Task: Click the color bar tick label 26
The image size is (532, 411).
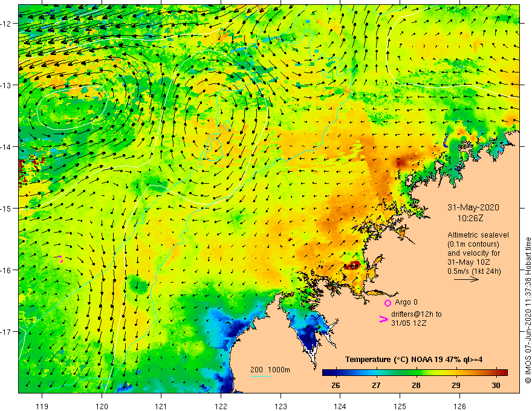Action: [x=336, y=385]
